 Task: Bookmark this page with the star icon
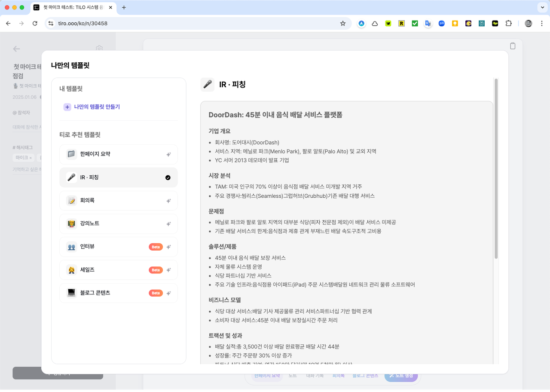[x=343, y=24]
